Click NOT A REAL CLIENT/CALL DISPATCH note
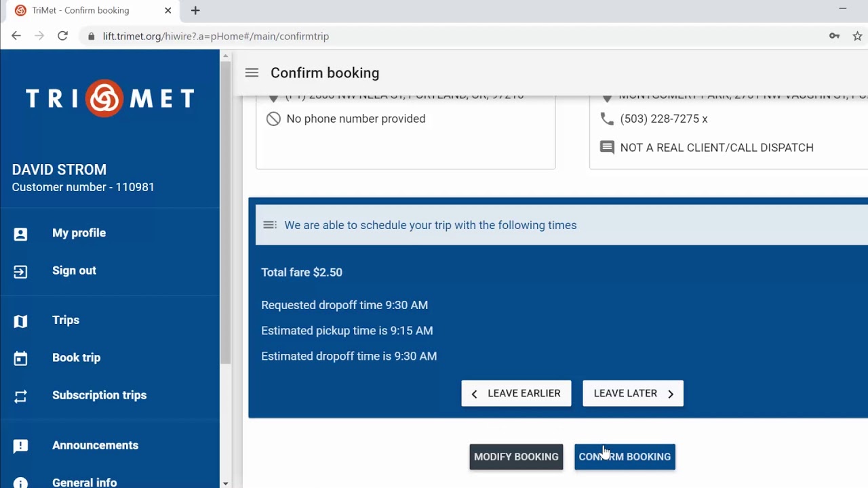868x488 pixels. point(717,148)
